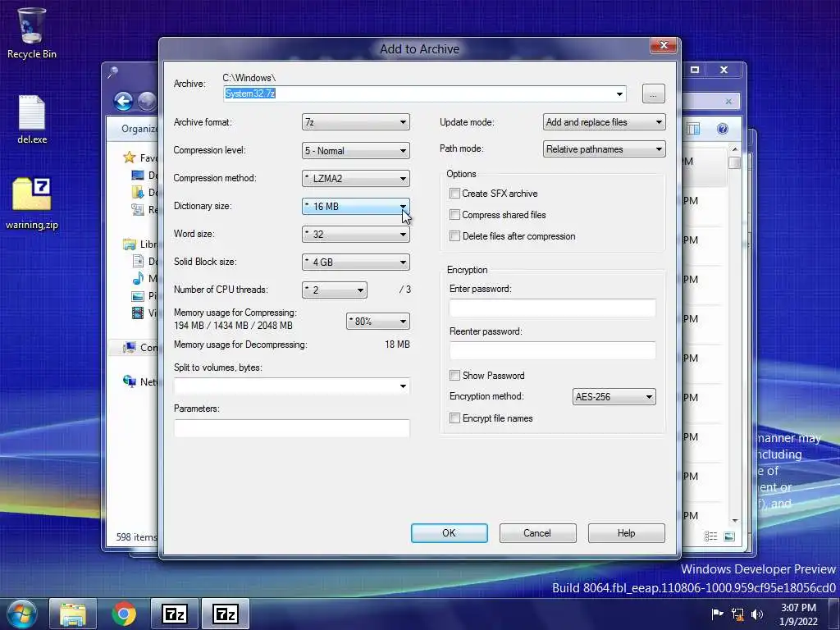
Task: Click the Explorer window vertical scrollbar
Action: pos(734,335)
